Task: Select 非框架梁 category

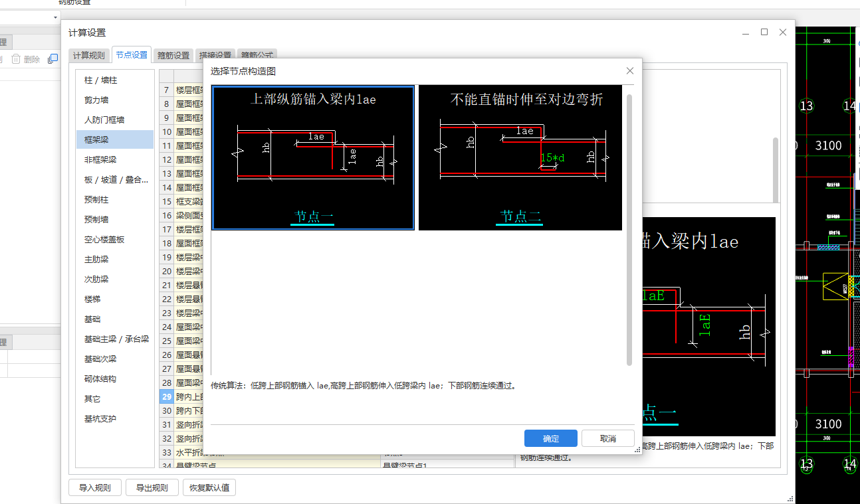Action: (114, 159)
